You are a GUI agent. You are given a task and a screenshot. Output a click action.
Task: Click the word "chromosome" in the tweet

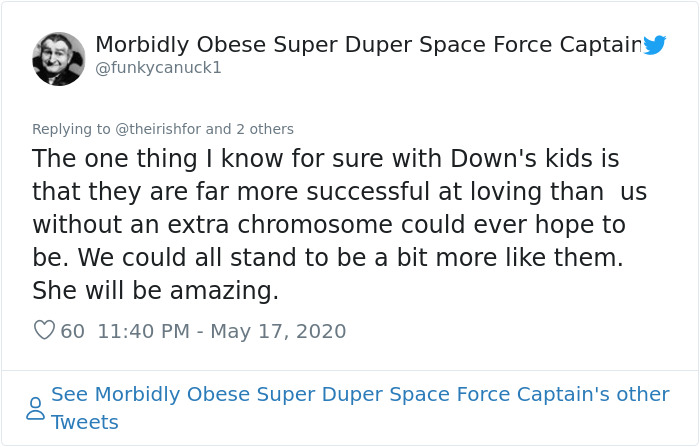[x=317, y=225]
